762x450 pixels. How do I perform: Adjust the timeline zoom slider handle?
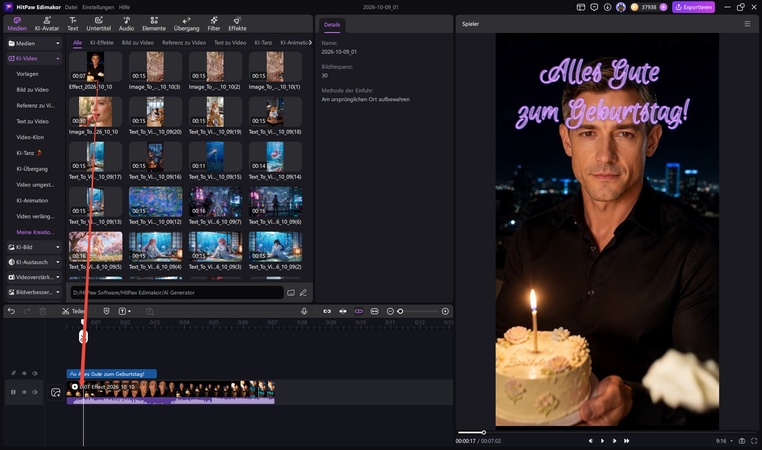tap(400, 311)
